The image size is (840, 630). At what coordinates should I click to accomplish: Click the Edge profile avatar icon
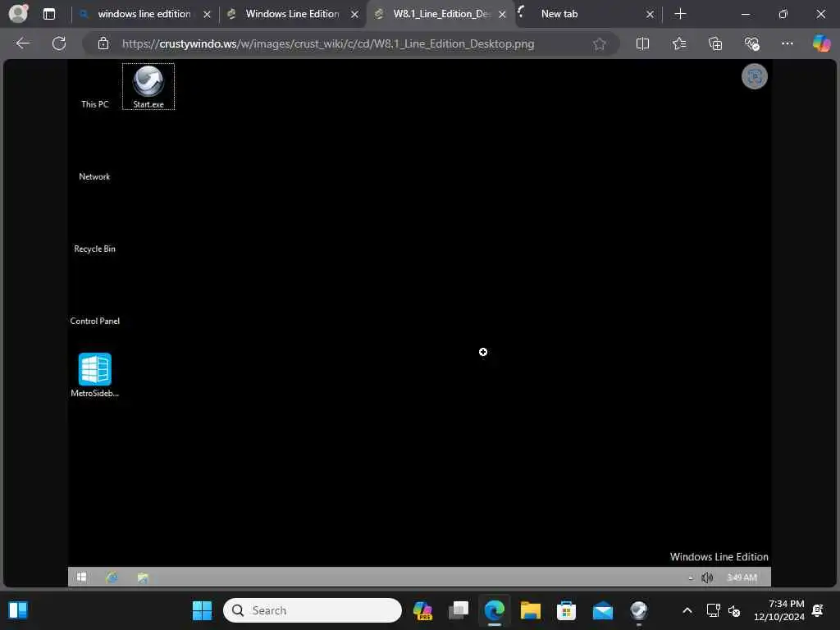tap(18, 13)
